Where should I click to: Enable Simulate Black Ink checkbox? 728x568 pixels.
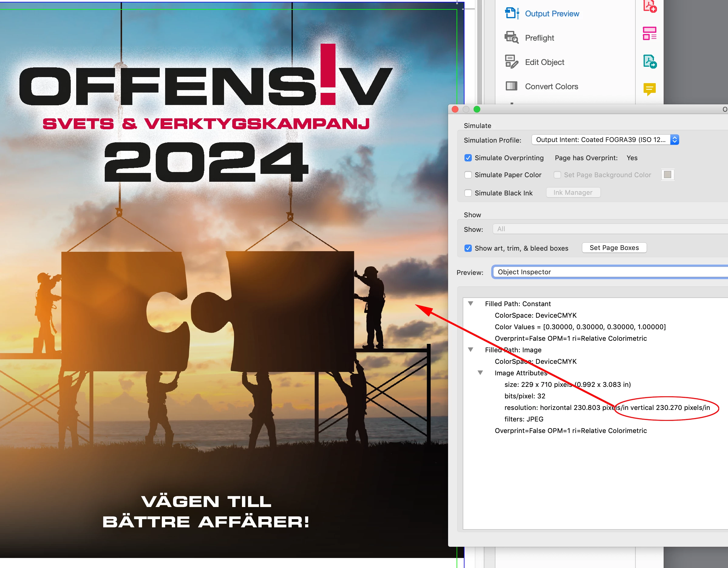[x=468, y=193]
